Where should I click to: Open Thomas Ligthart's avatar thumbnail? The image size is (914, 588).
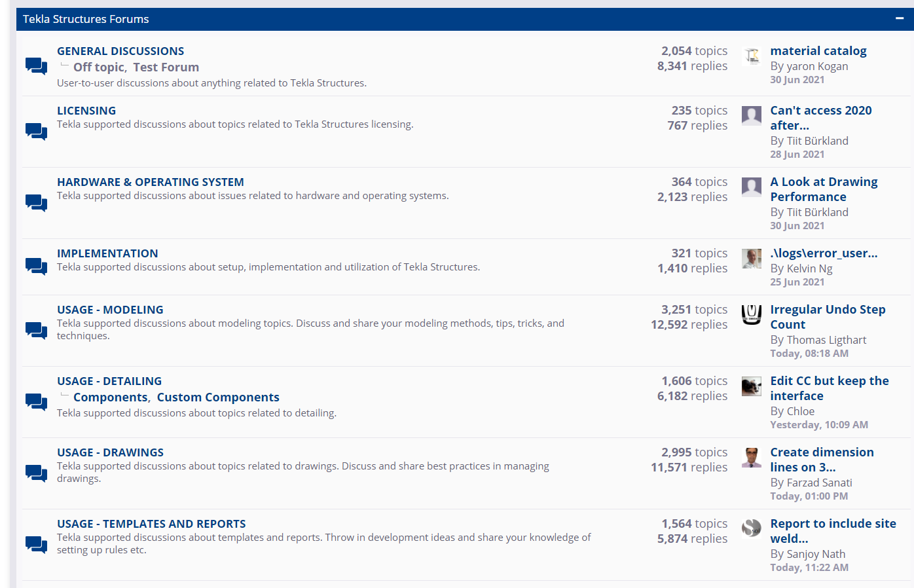[752, 315]
